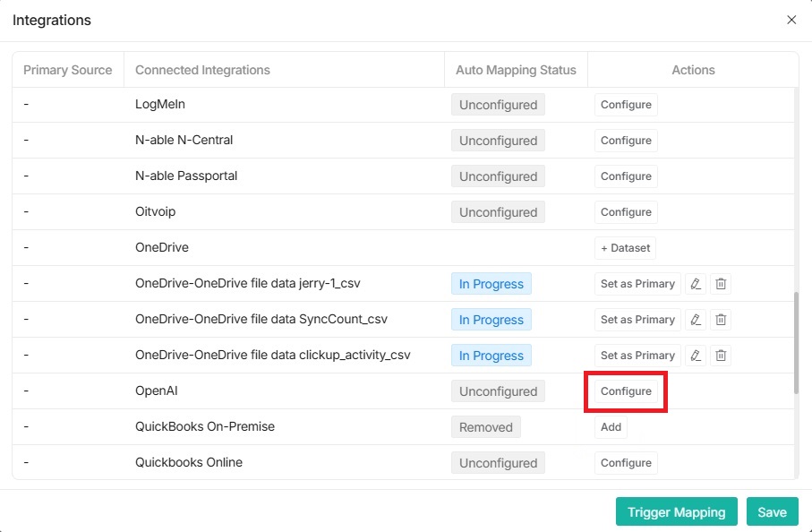This screenshot has height=532, width=812.
Task: Add the QuickBooks On-Premise integration
Action: coord(611,427)
